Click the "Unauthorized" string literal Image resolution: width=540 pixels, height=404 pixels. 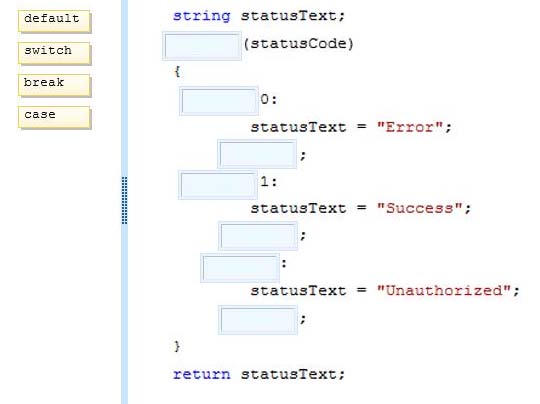[x=444, y=291]
